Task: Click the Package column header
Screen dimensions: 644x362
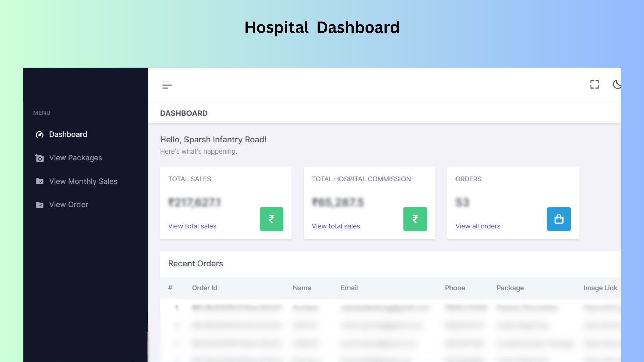Action: (510, 288)
